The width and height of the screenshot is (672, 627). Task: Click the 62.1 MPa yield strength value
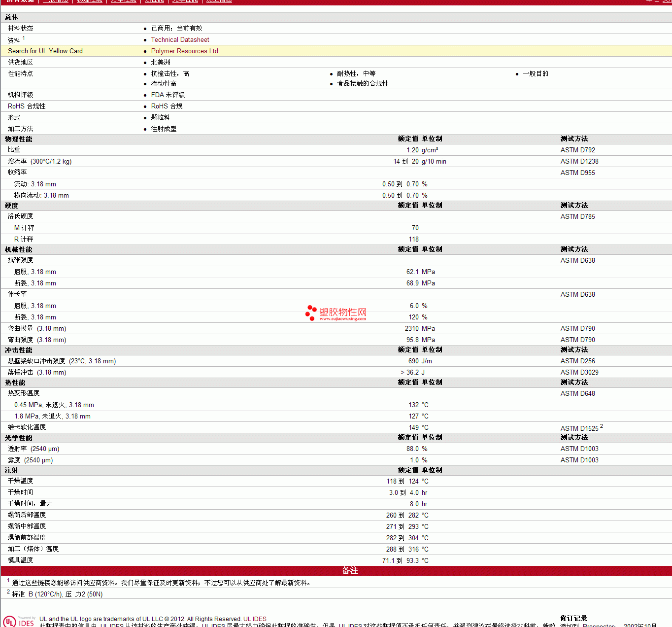tap(421, 272)
